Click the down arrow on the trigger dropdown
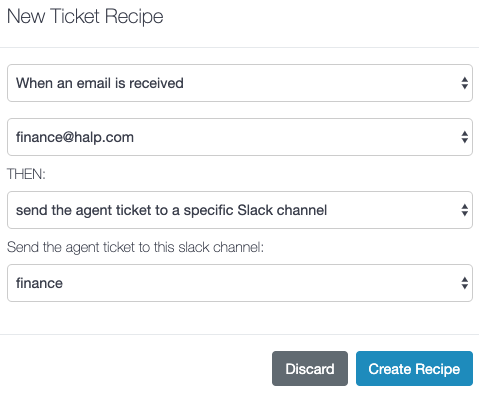Viewport: 479px width, 395px height. (465, 87)
